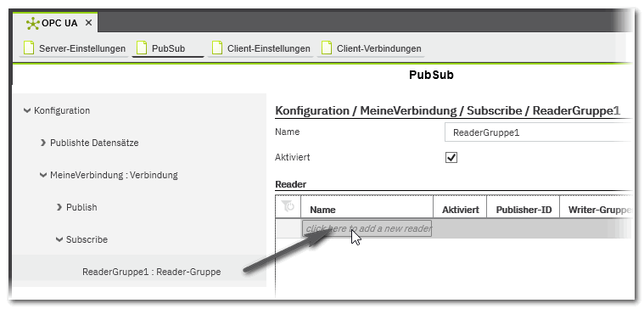This screenshot has height=309, width=644.
Task: Open the Client-Verbindungen tab
Action: pos(372,48)
